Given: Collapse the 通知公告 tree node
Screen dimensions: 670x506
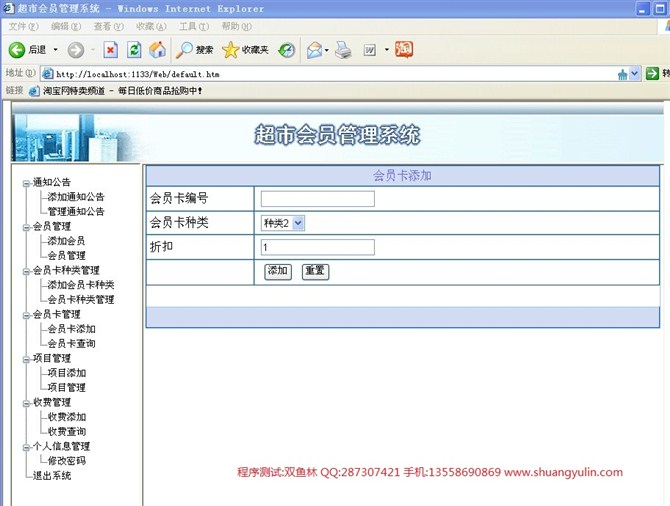Looking at the screenshot, I should pos(26,183).
